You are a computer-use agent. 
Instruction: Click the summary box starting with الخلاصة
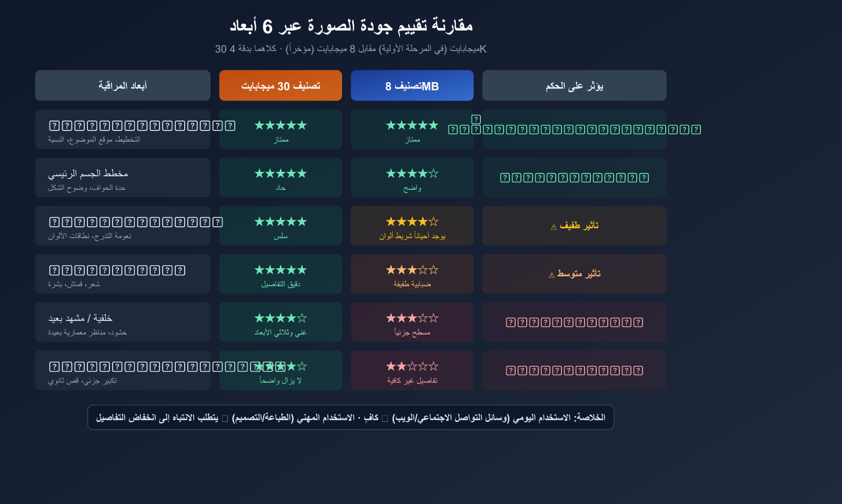350,418
